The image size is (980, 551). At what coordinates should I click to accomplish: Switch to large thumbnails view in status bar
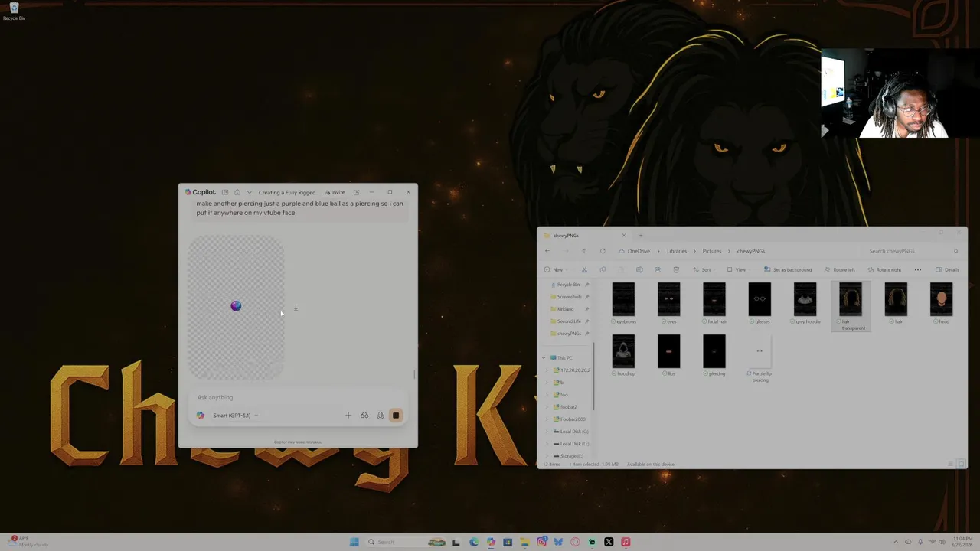click(962, 464)
